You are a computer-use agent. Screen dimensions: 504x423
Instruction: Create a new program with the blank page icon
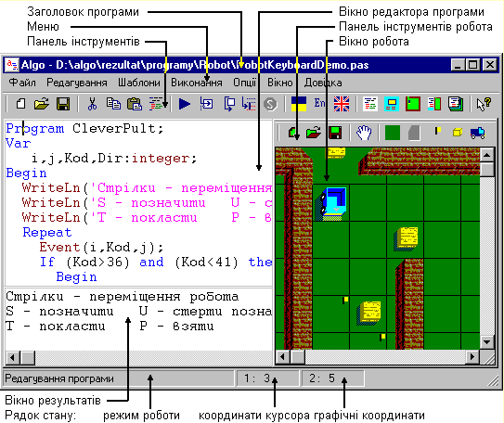pos(21,104)
